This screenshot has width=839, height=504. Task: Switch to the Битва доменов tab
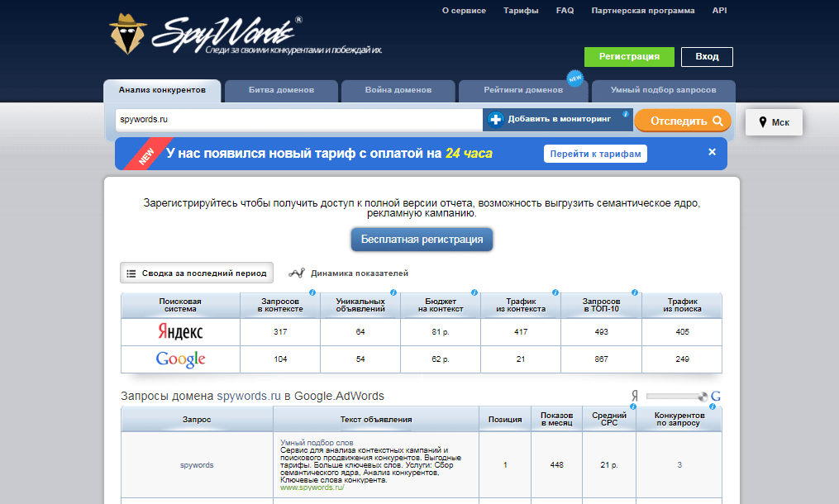click(281, 90)
